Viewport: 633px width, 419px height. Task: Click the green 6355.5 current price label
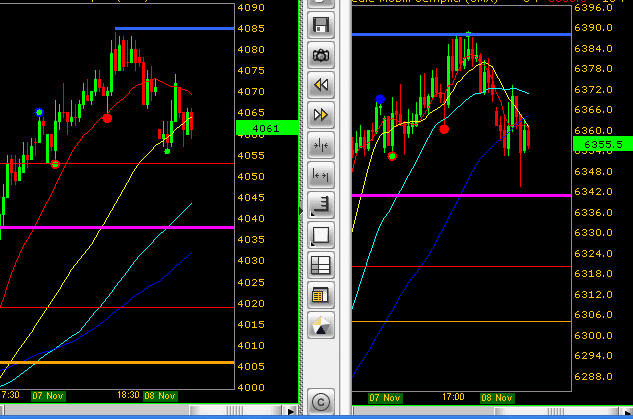pyautogui.click(x=603, y=144)
